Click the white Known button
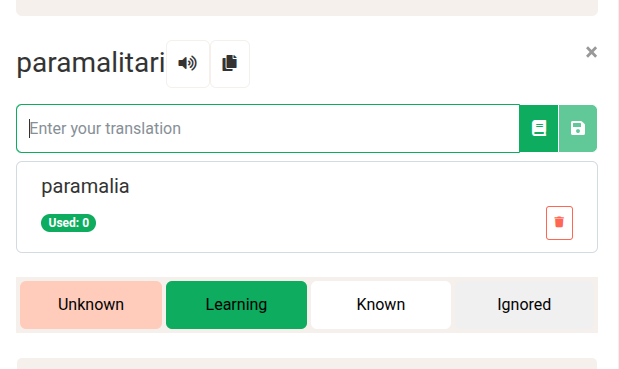Screen dimensions: 619x369 coord(381,305)
